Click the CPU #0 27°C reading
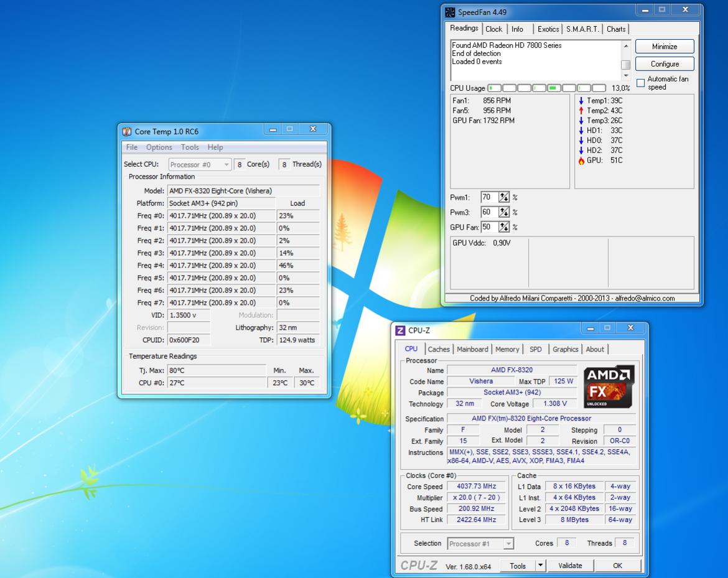The height and width of the screenshot is (578, 728). pyautogui.click(x=217, y=383)
